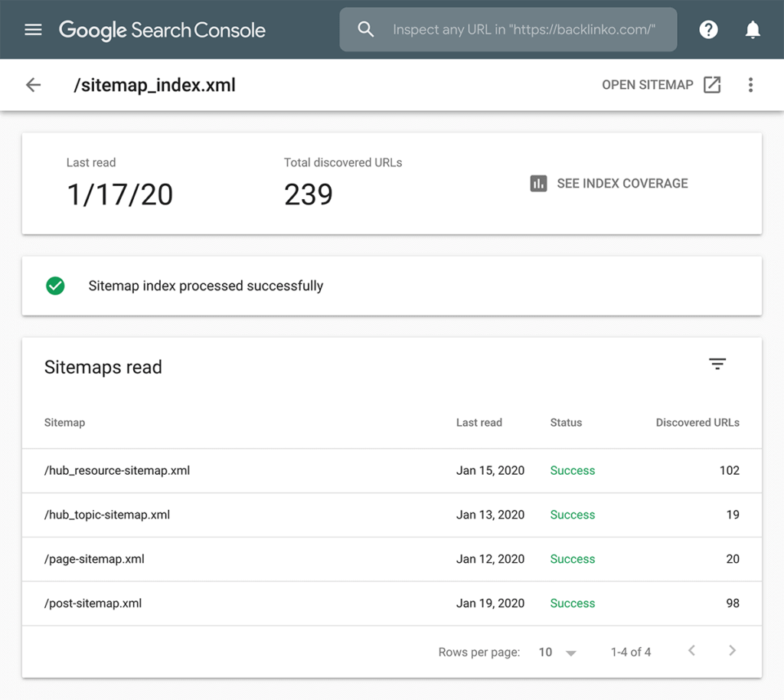This screenshot has width=784, height=700.
Task: Open the /page-sitemap.xml entry
Action: point(94,559)
